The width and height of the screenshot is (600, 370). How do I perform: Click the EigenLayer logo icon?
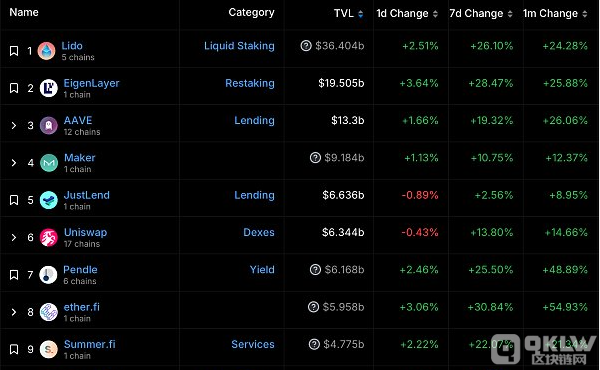pyautogui.click(x=49, y=88)
